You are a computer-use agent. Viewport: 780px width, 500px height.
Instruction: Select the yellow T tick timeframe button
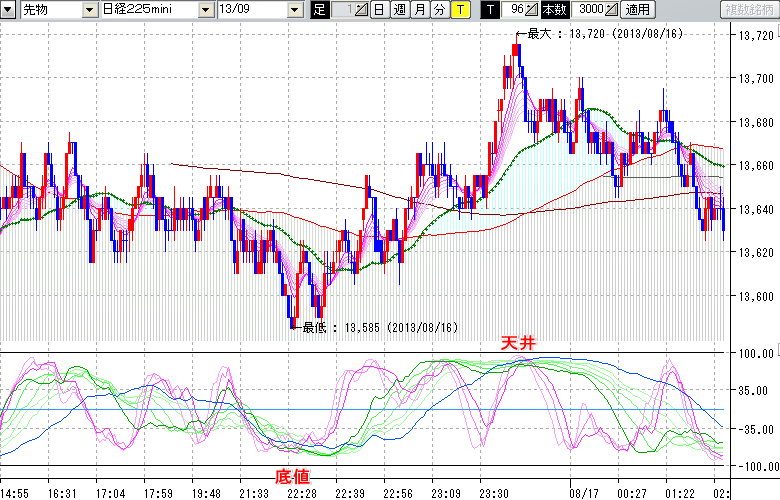point(460,10)
